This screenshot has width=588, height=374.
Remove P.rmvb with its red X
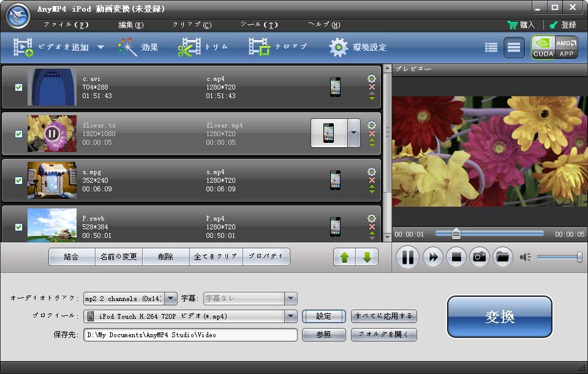tap(372, 227)
